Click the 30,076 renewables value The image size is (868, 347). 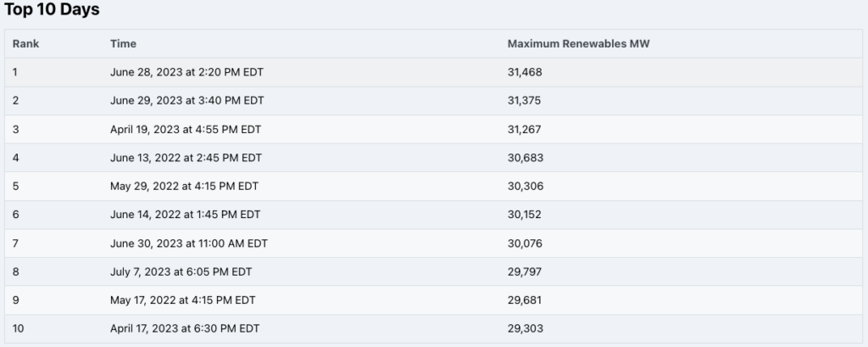tap(525, 243)
